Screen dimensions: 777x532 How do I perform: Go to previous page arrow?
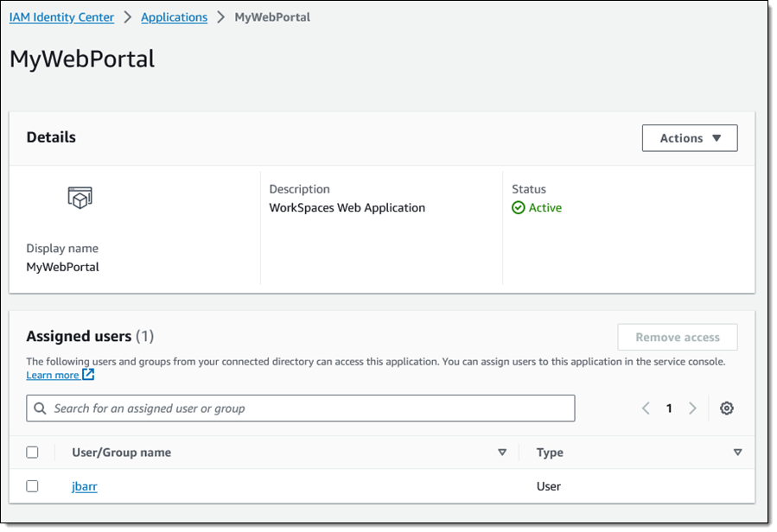[646, 408]
